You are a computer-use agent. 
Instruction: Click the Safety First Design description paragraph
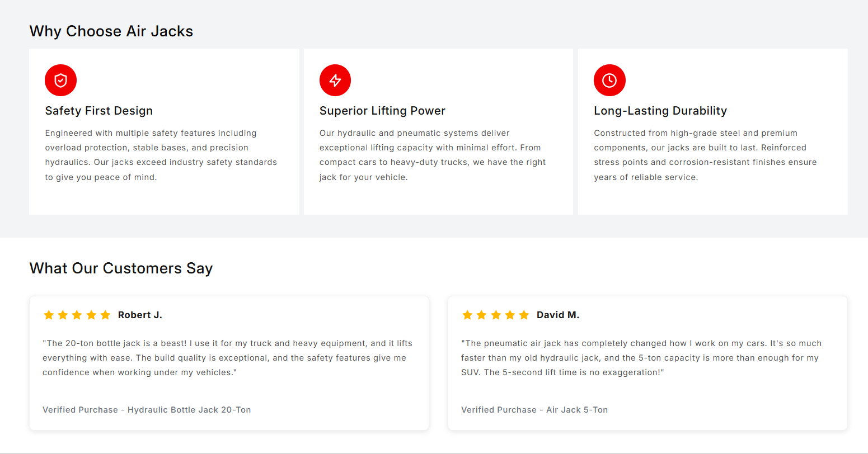[161, 155]
